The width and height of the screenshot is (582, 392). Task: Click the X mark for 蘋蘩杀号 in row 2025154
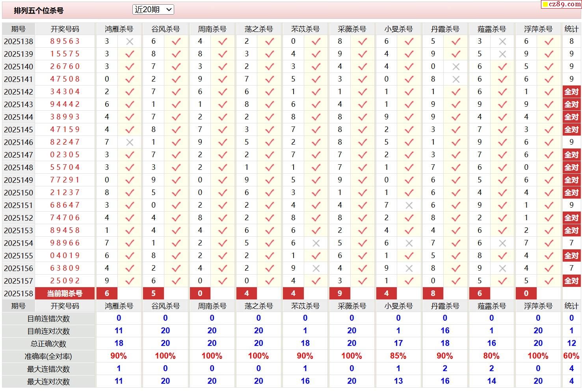pos(502,243)
